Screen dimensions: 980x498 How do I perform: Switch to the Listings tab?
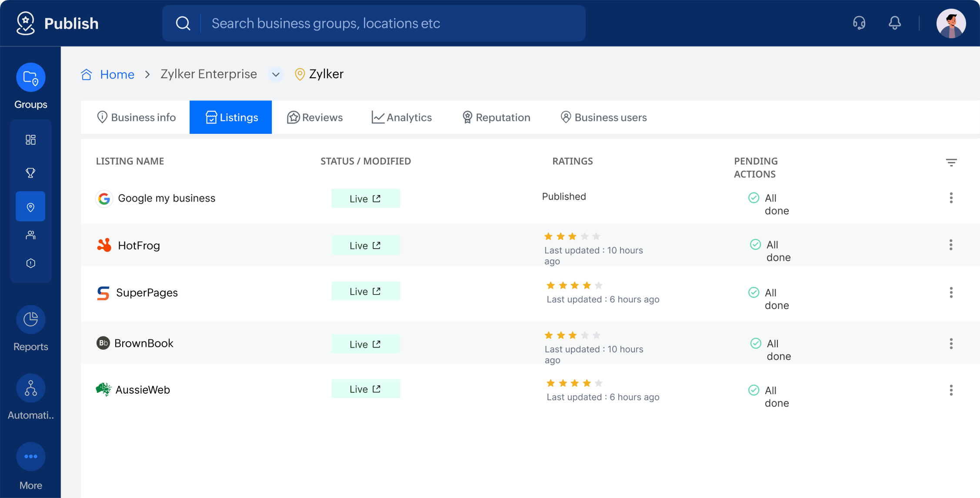231,117
